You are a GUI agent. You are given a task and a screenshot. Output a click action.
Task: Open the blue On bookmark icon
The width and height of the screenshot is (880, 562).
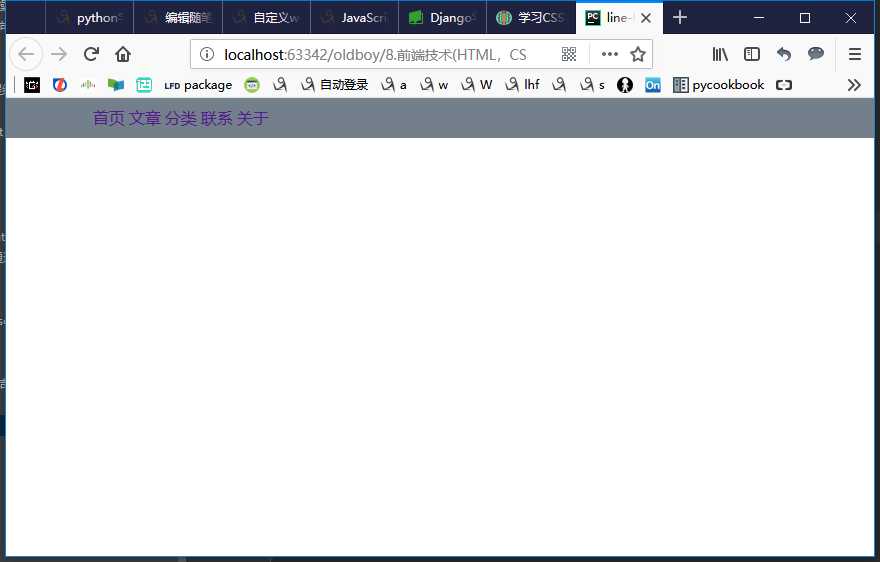653,85
